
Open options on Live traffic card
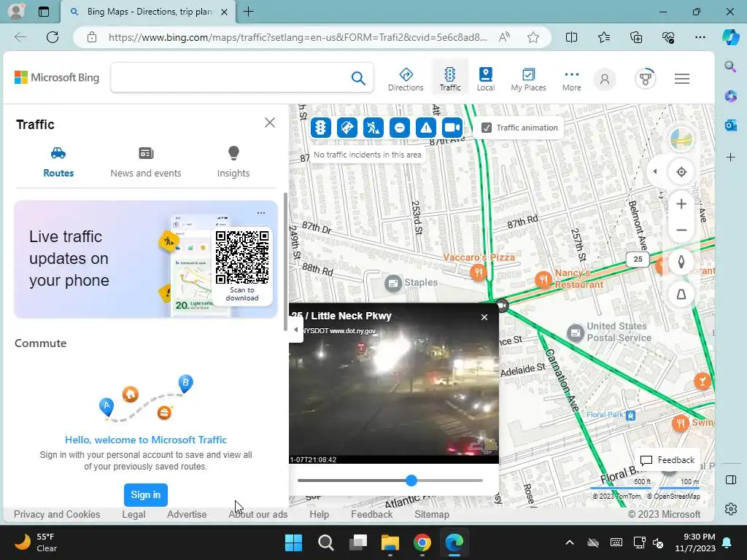click(261, 213)
